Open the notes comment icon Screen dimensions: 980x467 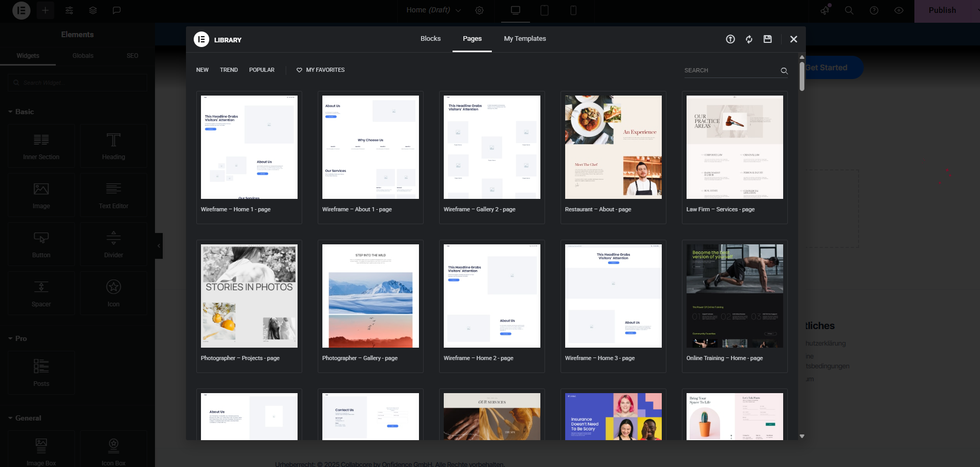tap(117, 10)
